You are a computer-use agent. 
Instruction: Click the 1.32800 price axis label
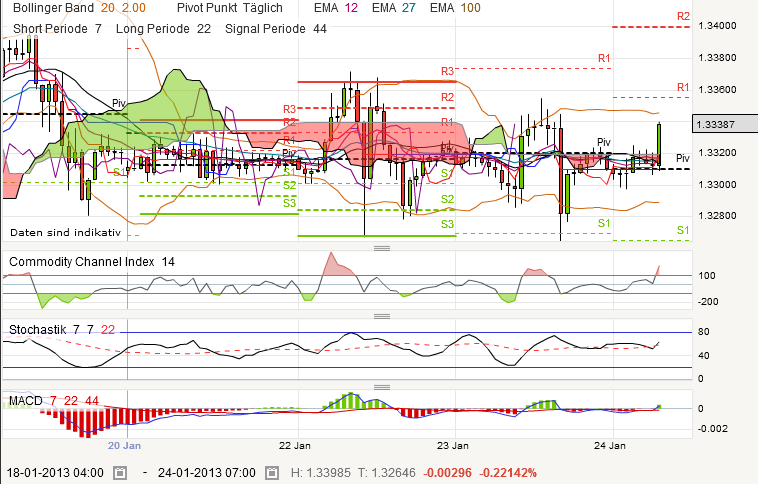[717, 216]
